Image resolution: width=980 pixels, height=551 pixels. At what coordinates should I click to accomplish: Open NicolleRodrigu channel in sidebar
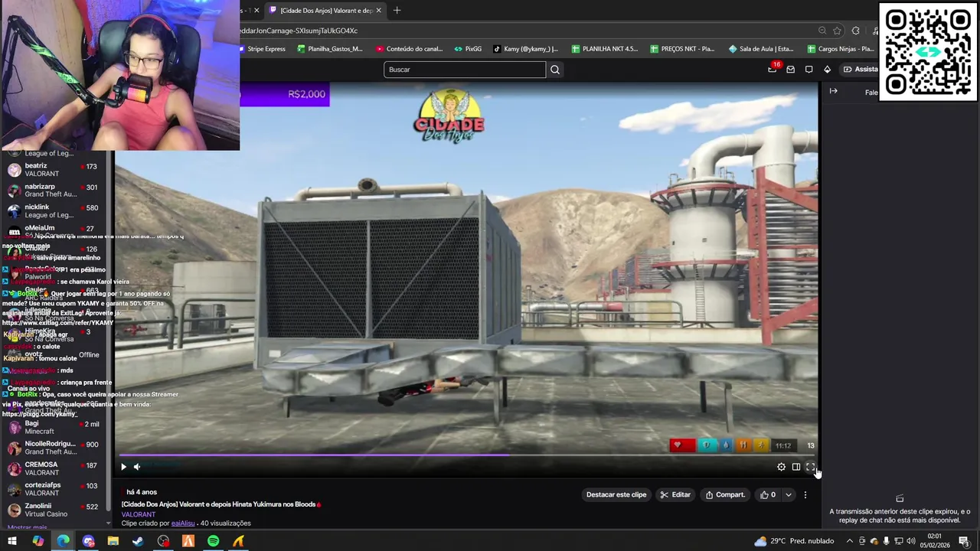tap(54, 448)
